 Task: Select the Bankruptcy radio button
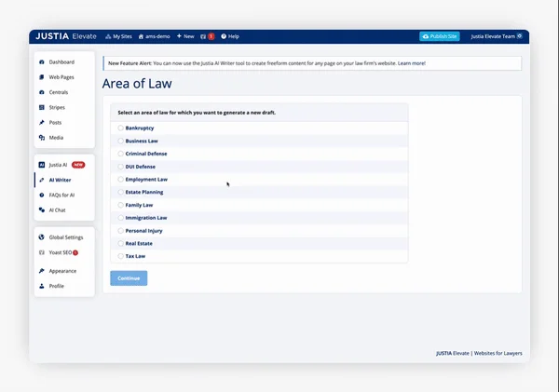pyautogui.click(x=120, y=128)
